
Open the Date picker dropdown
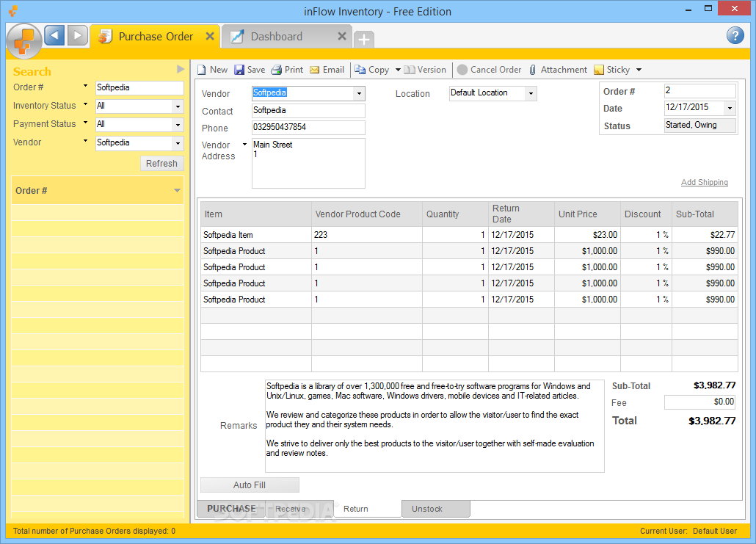pyautogui.click(x=730, y=108)
